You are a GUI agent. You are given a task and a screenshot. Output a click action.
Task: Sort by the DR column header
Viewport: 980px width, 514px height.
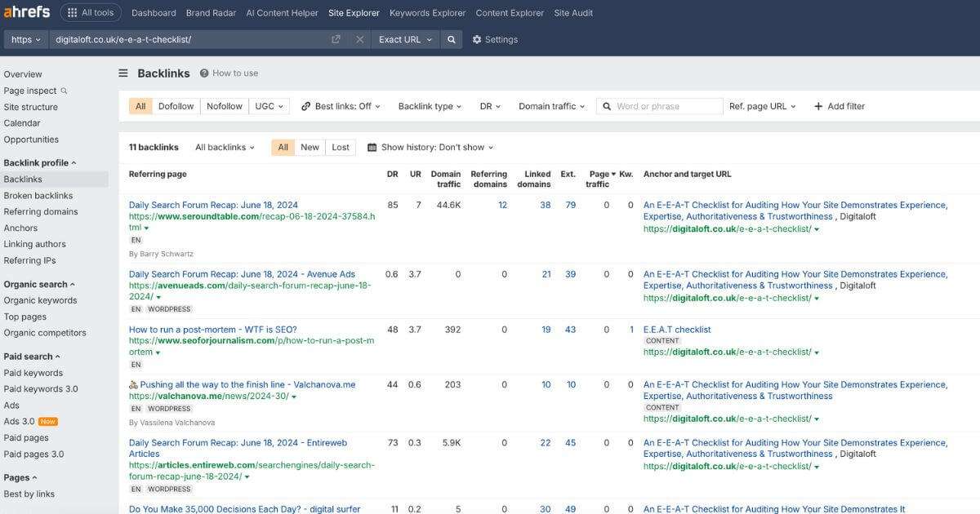tap(392, 174)
